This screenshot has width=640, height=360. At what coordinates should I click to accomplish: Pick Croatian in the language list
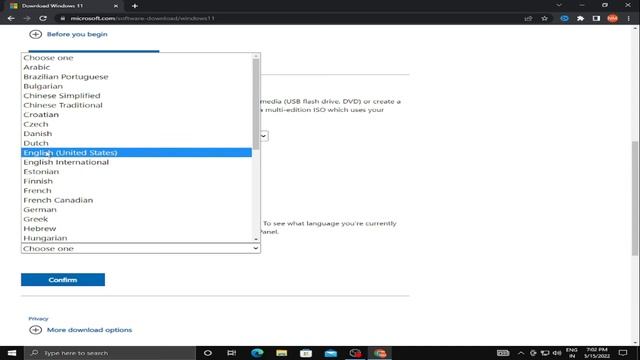(x=136, y=115)
